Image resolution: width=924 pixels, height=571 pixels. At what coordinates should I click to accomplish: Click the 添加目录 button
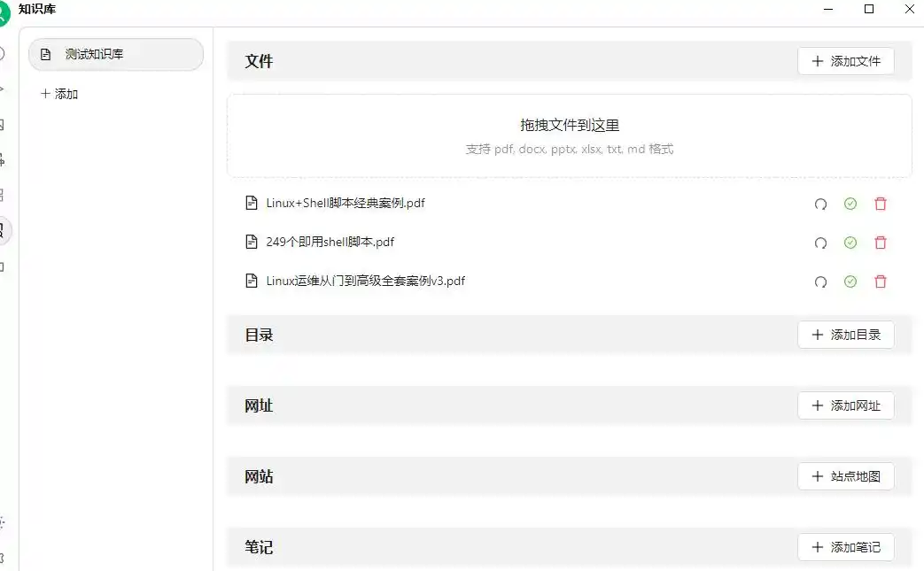[846, 335]
